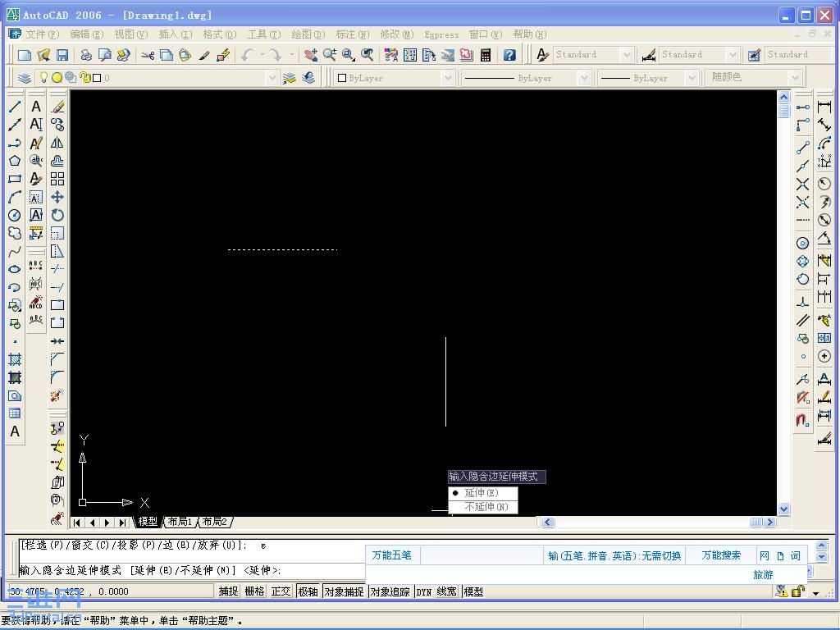Open the ByLayer color dropdown
Screen dimensions: 840x630
(448, 78)
